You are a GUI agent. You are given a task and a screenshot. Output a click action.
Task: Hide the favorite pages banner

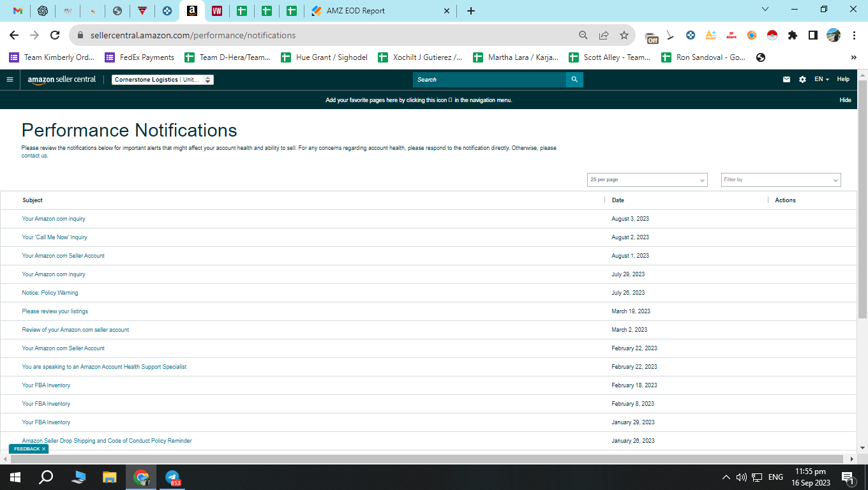[845, 100]
